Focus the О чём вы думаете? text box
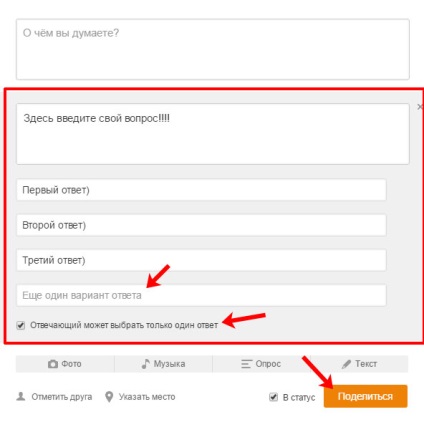Image resolution: width=424 pixels, height=422 pixels. [213, 49]
